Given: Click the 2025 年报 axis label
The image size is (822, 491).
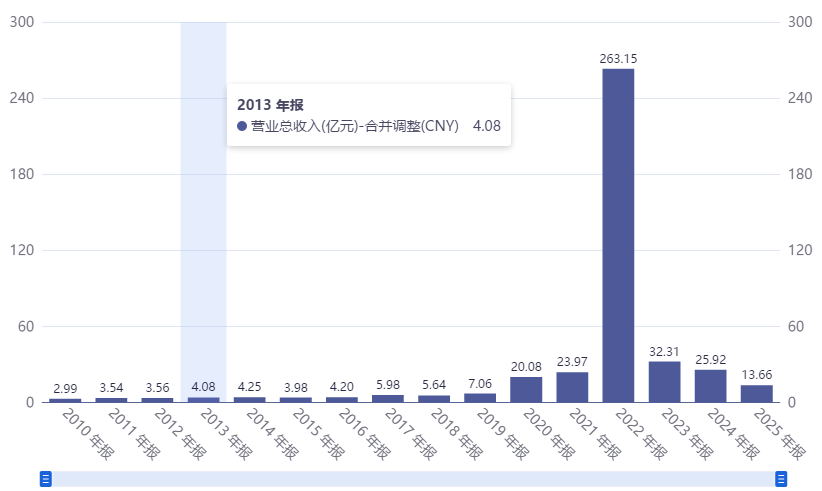Looking at the screenshot, I should point(780,434).
